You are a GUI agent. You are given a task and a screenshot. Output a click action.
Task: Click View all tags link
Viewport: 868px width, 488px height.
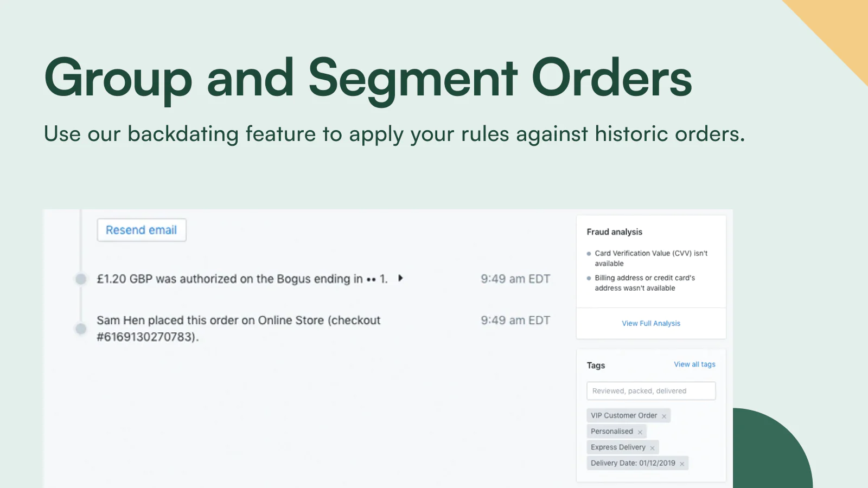[694, 364]
